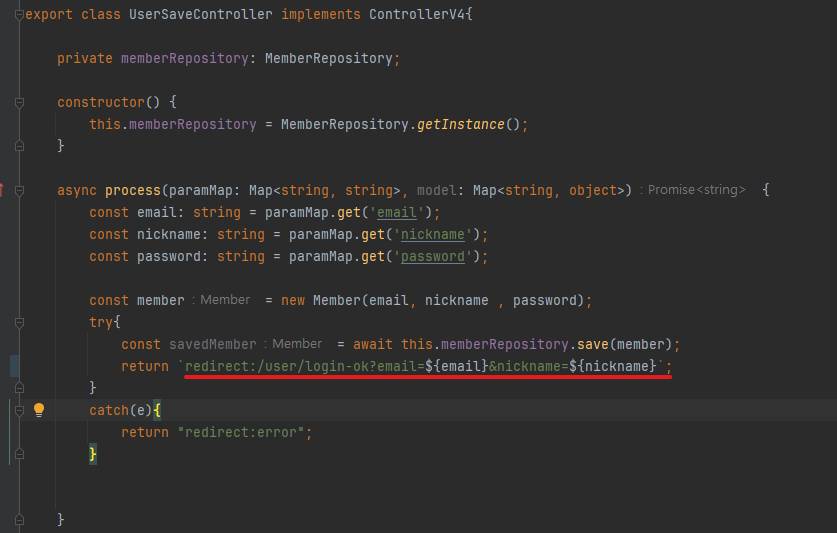Click the yellow lightbulb quick-fix icon

click(x=39, y=410)
